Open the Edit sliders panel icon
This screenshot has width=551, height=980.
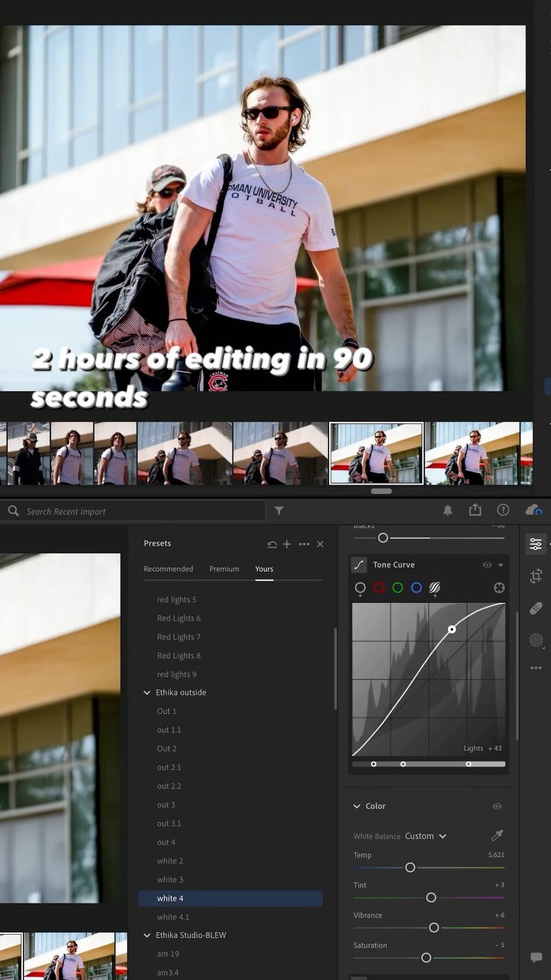(536, 544)
